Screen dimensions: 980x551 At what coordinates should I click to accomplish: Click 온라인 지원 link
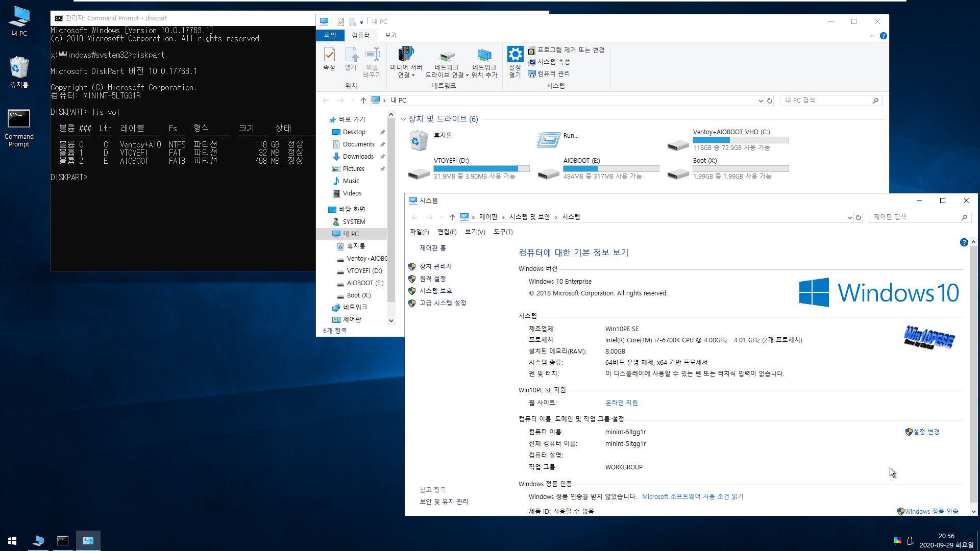[621, 403]
